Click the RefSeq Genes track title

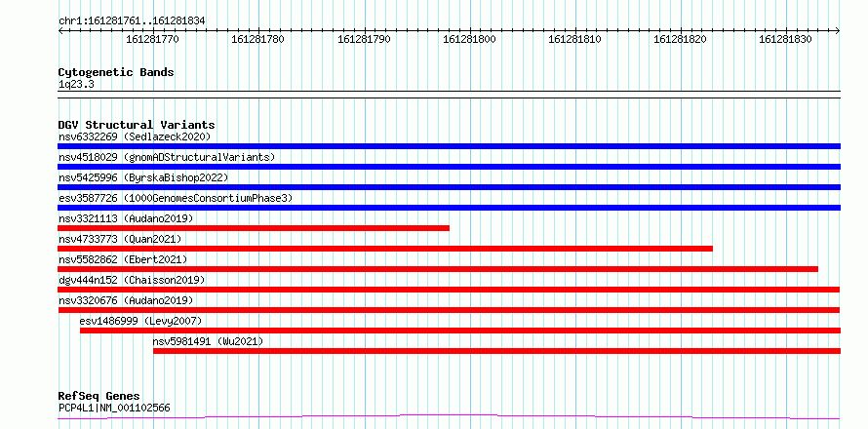coord(99,397)
